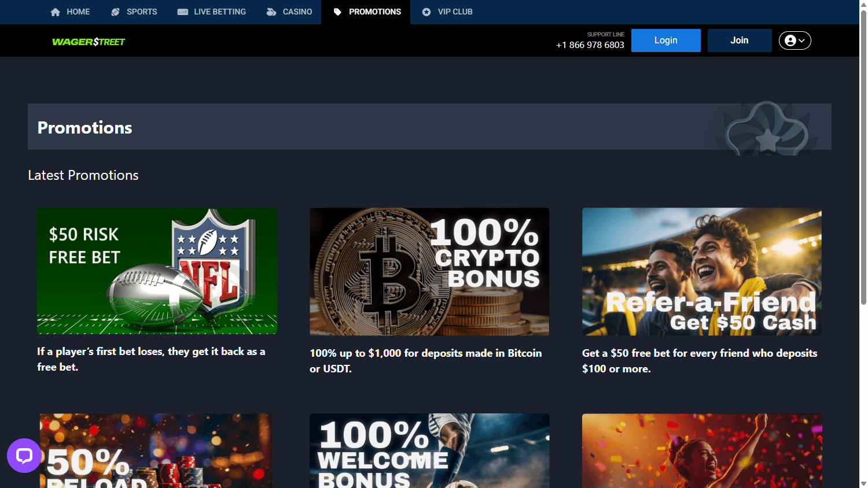Call the support line number link
Image resolution: width=868 pixels, height=488 pixels.
pos(590,45)
